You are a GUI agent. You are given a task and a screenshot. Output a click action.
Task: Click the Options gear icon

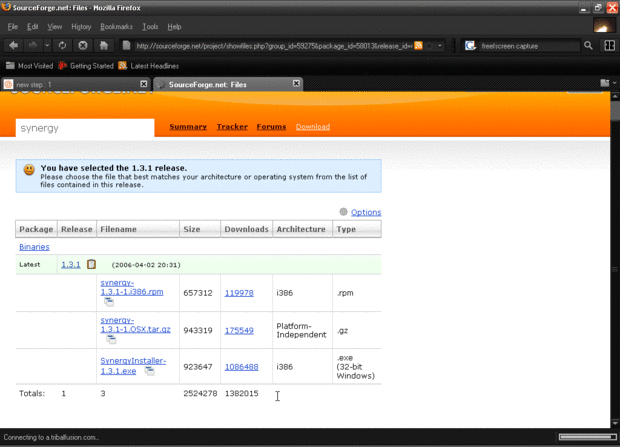tap(343, 212)
